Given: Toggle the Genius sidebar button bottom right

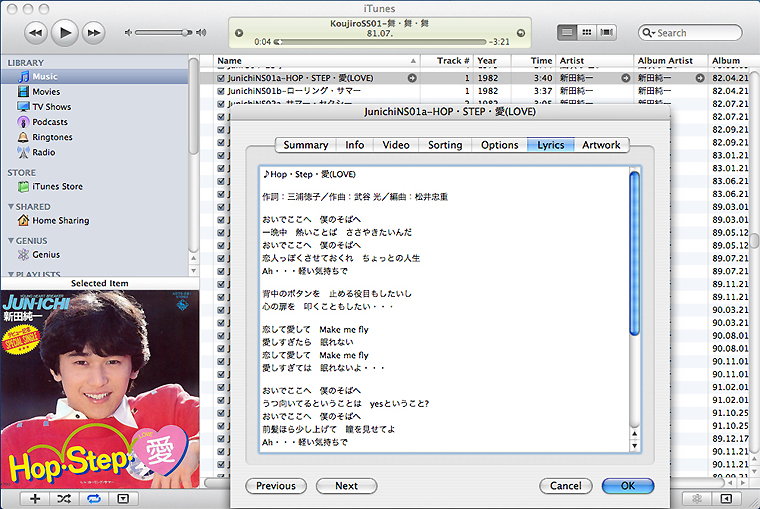Looking at the screenshot, I should (x=726, y=498).
